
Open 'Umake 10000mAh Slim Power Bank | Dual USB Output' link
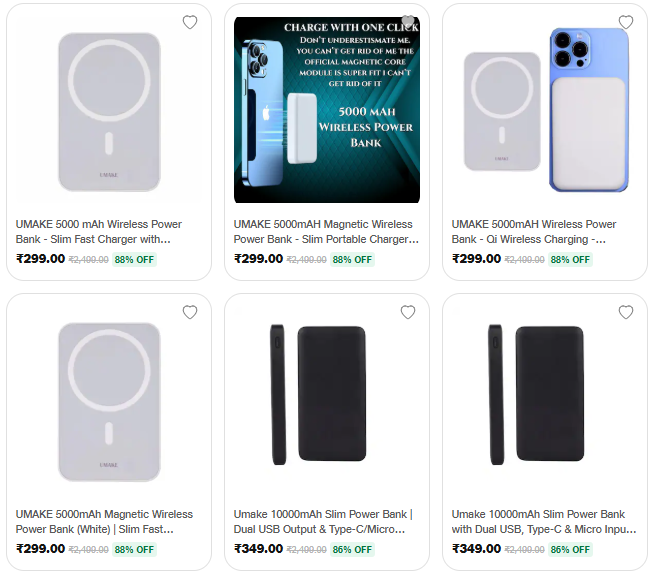tap(323, 522)
